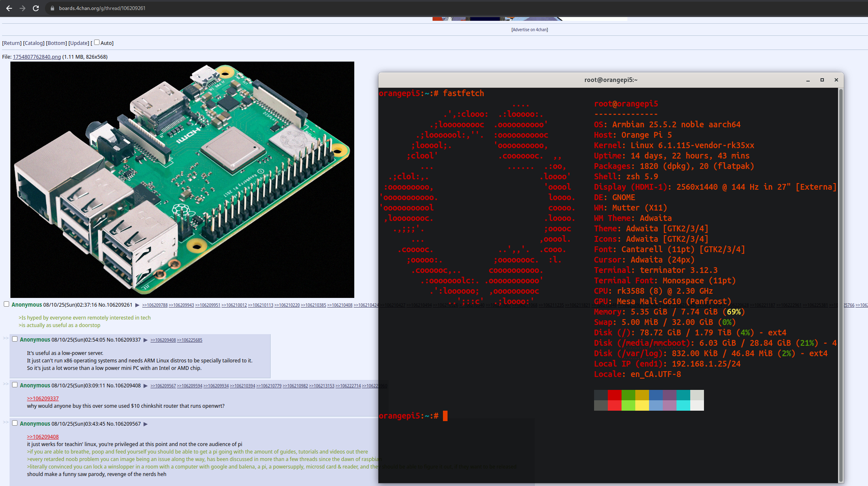Follow backlink >>106210779

tap(269, 386)
